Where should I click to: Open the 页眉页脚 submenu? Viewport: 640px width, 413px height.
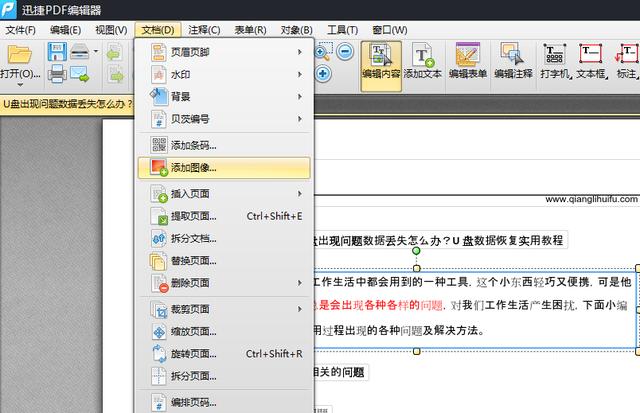coord(224,52)
